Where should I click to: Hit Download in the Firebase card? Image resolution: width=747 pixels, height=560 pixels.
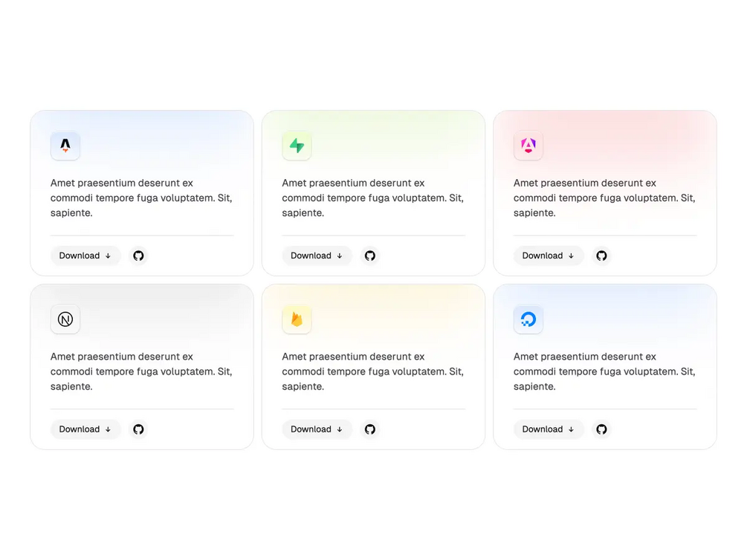(317, 429)
